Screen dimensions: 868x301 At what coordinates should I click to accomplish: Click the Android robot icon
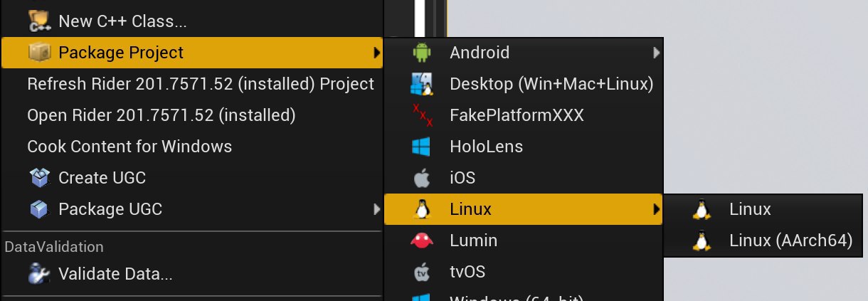(x=422, y=53)
